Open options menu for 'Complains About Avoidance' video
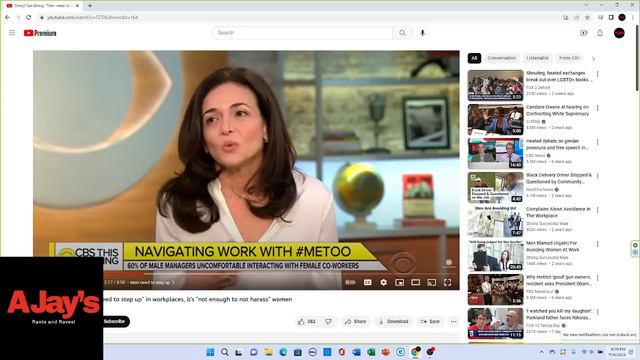Viewport: 640px width, 360px height. click(x=598, y=210)
